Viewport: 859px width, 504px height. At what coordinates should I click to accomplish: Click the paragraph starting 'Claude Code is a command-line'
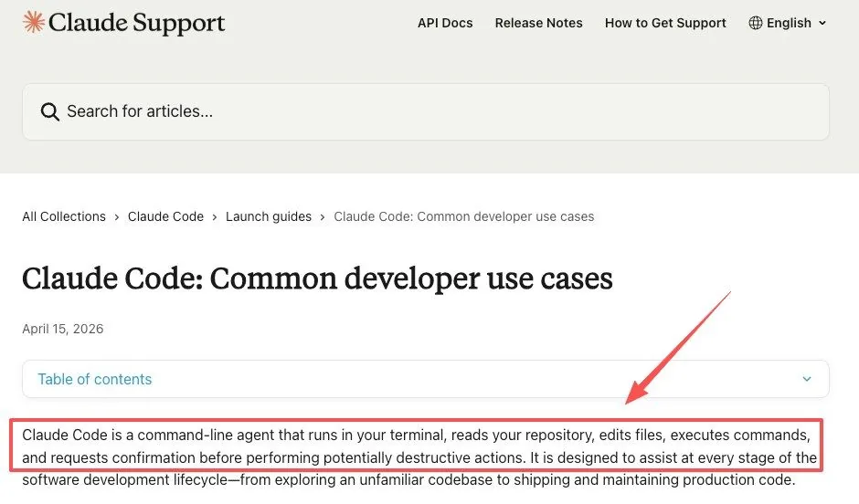pos(419,457)
